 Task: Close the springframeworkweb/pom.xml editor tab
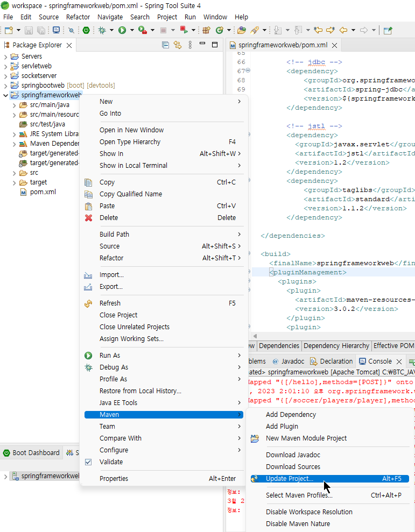(334, 45)
